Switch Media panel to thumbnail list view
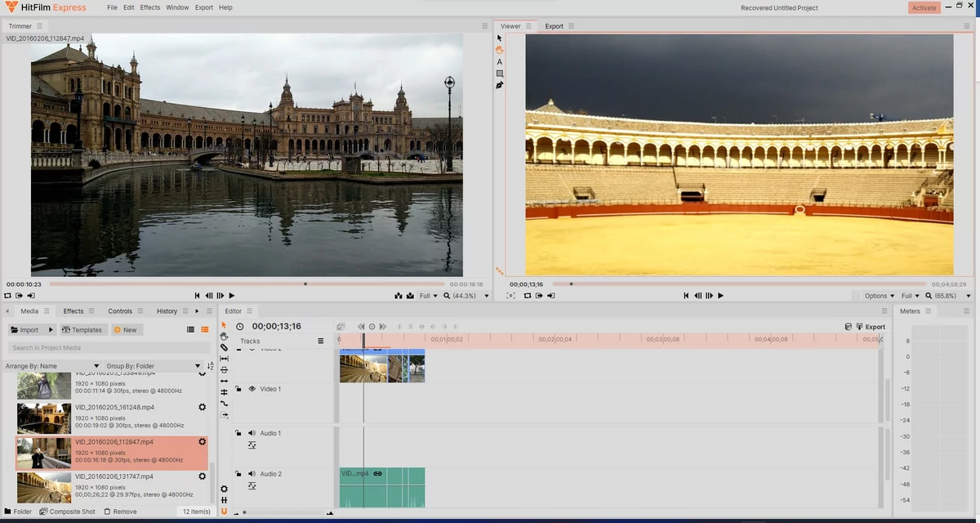The image size is (980, 523). [x=204, y=329]
